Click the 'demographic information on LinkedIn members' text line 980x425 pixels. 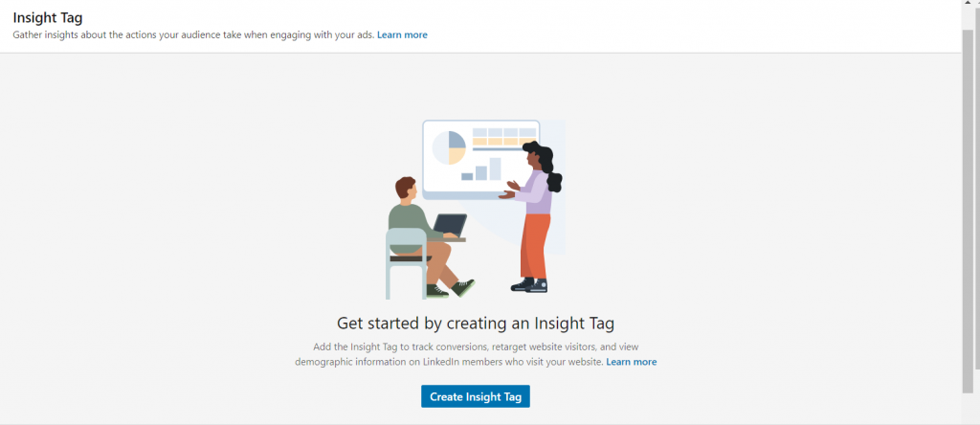[448, 362]
